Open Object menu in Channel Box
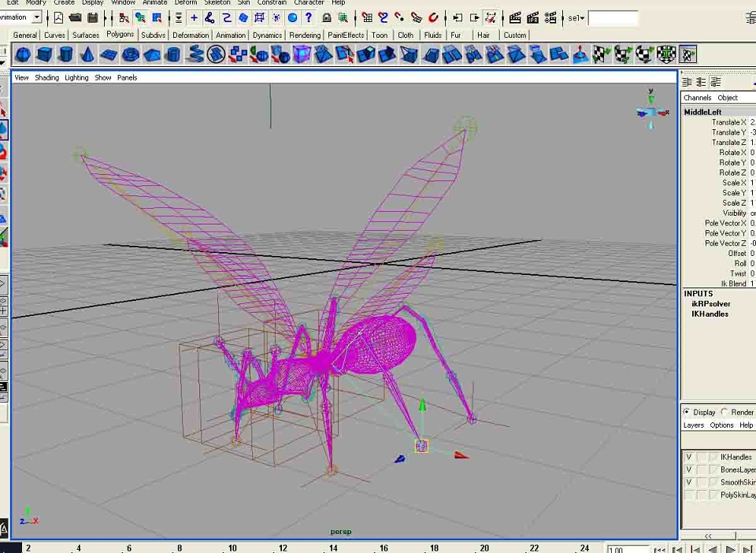Viewport: 756px width, 553px height. point(728,98)
